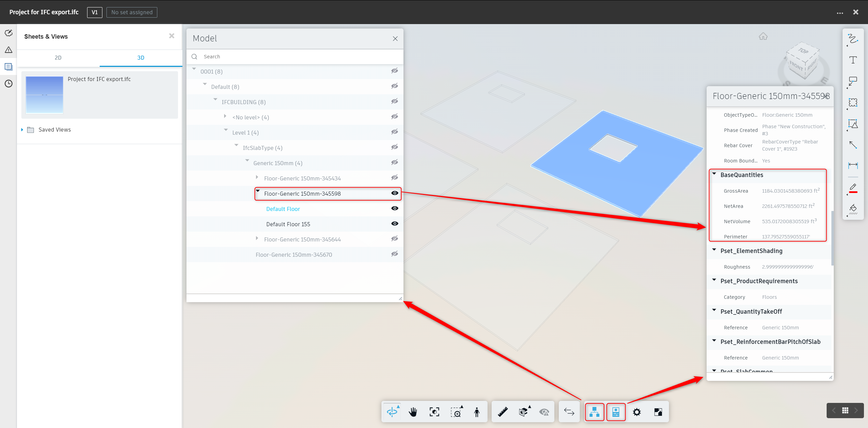Open the Properties panel icon

coord(616,412)
